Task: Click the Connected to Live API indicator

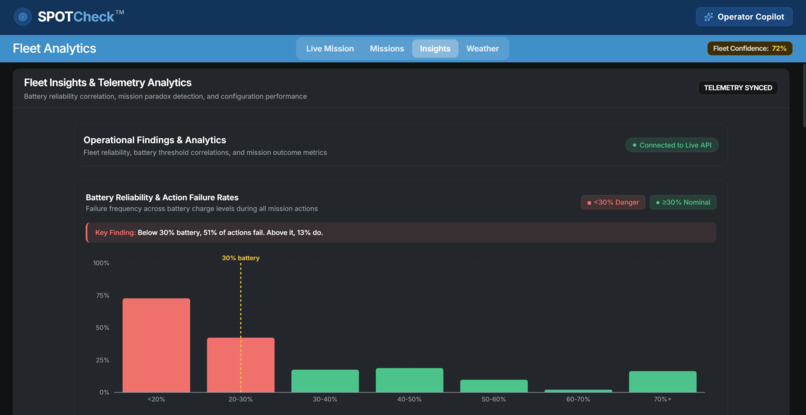Action: [672, 145]
